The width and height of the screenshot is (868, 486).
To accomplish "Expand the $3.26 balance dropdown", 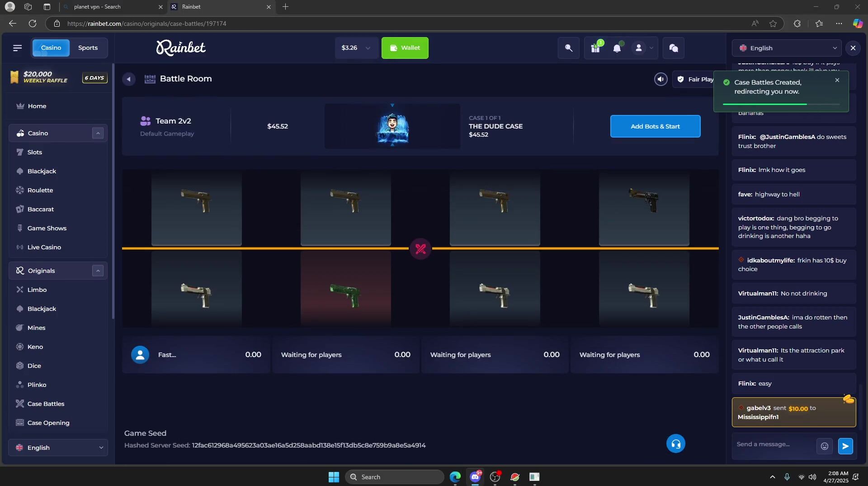I will click(356, 48).
